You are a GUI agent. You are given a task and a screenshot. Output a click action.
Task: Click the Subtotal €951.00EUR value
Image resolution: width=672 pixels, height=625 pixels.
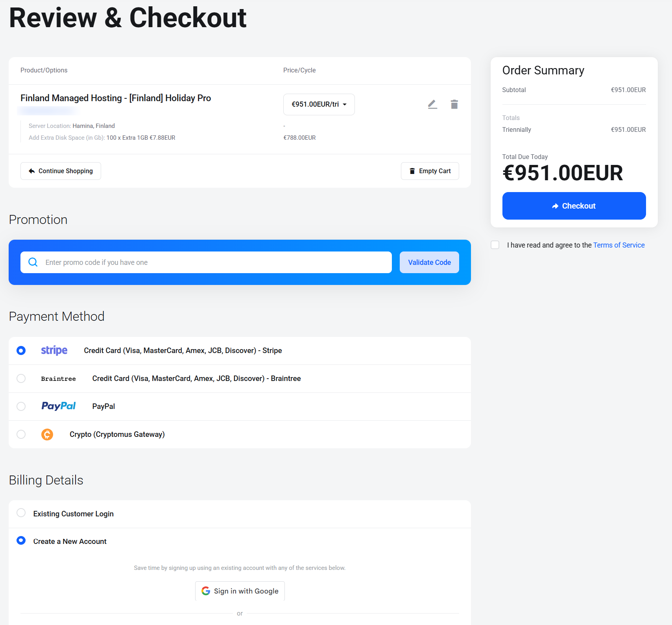click(628, 90)
